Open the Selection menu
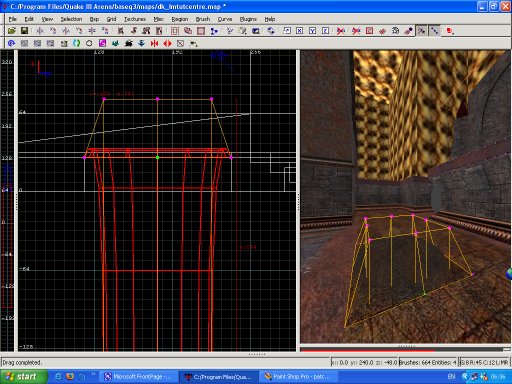512x384 pixels. (x=71, y=19)
